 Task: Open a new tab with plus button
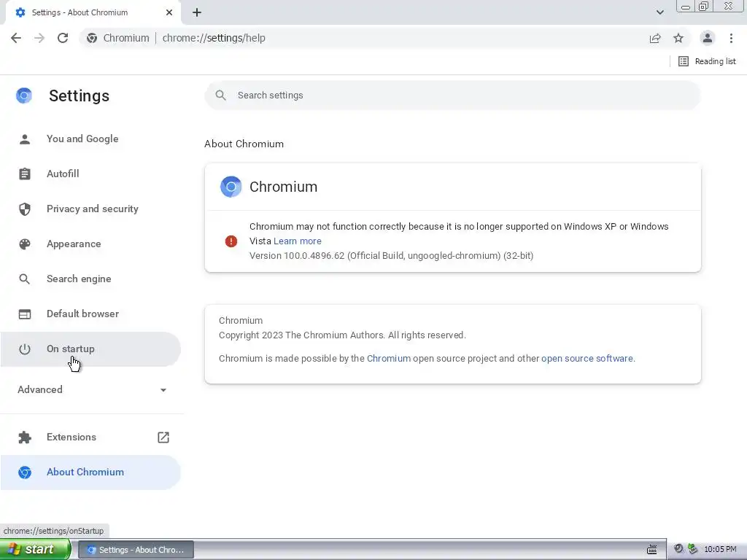pos(197,12)
